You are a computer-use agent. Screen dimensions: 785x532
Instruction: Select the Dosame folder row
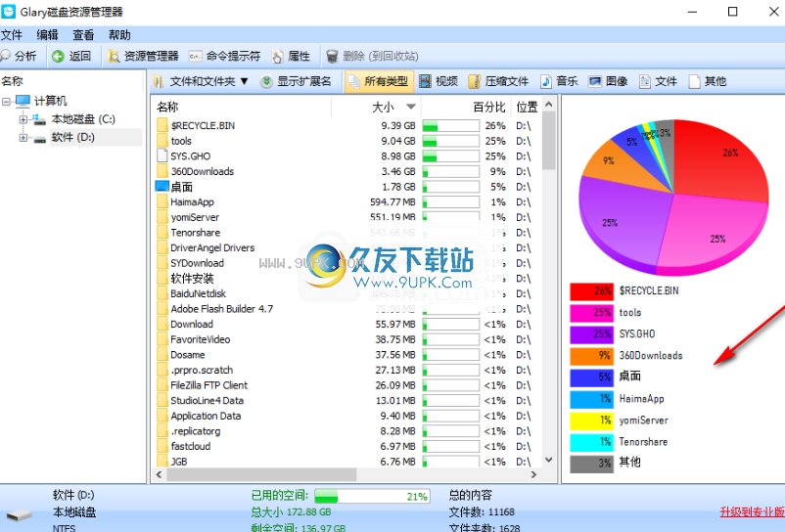point(346,355)
